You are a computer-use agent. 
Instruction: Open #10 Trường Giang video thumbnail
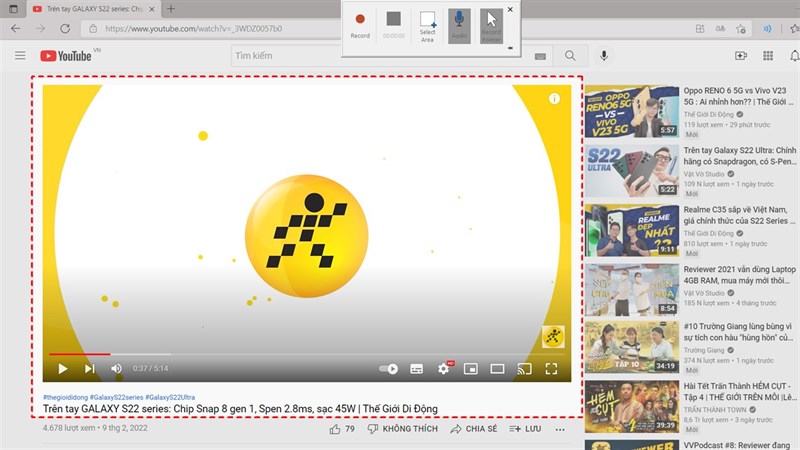632,347
